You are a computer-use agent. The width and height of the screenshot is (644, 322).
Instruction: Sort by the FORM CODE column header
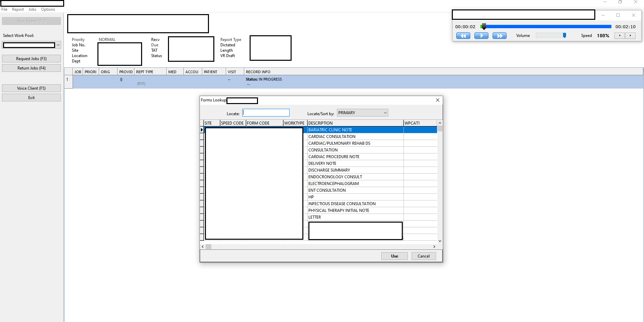tap(265, 123)
